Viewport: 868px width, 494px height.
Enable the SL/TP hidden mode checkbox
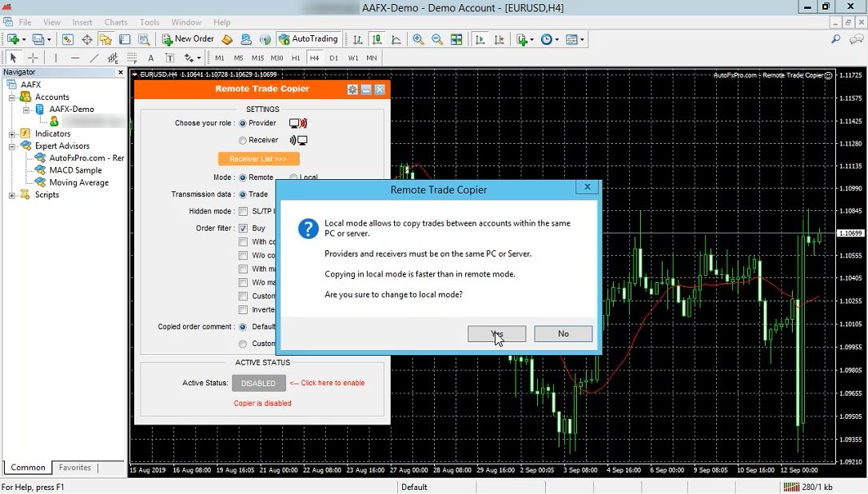click(x=243, y=212)
